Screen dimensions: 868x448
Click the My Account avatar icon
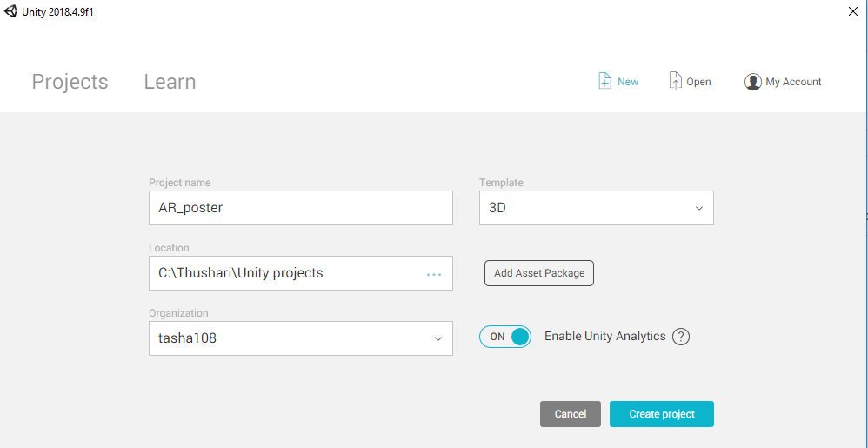(x=753, y=82)
